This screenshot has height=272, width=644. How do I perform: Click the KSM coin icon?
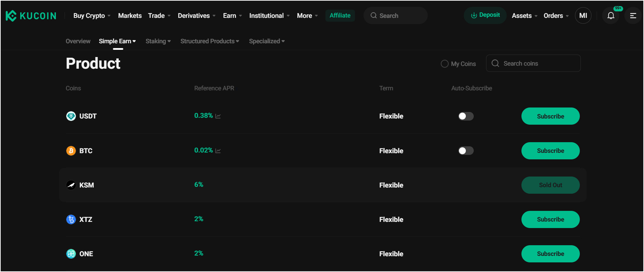pos(71,185)
